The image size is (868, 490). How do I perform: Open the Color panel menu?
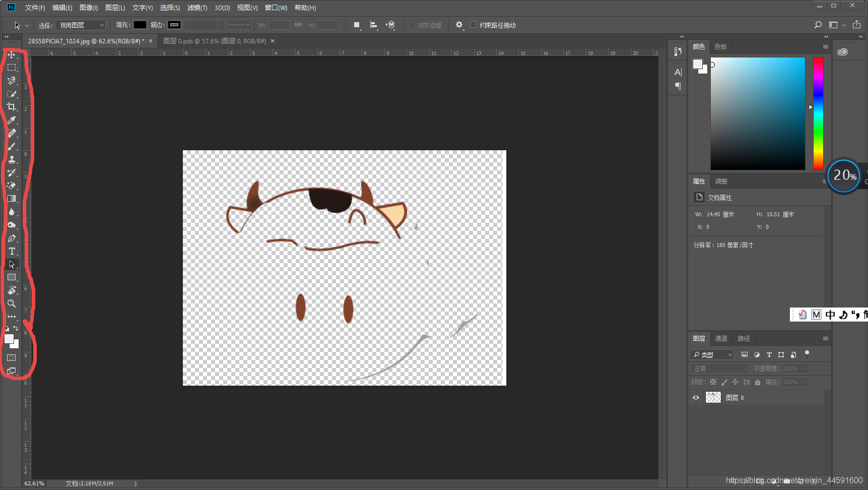[x=825, y=46]
